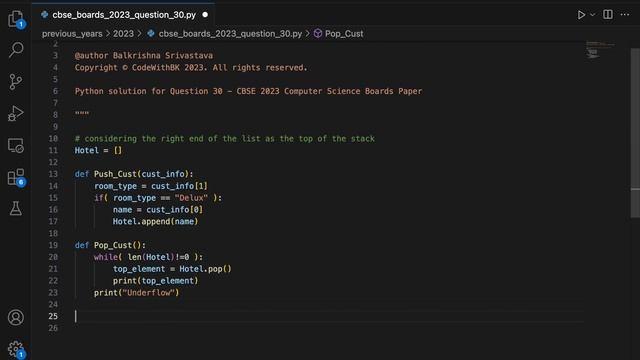The image size is (640, 360).
Task: Click file name breadcrumb cbse_boards_2023_question_30.py
Action: 230,34
